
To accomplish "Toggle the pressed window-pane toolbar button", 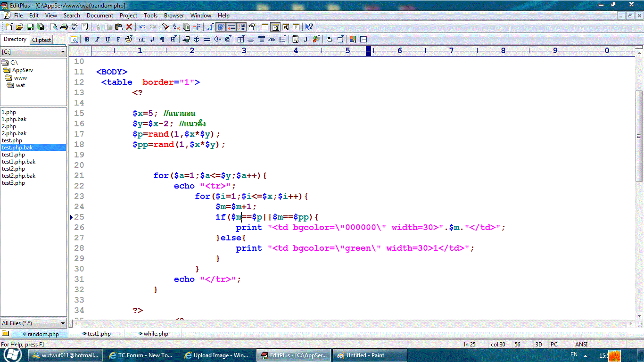I will click(x=275, y=27).
